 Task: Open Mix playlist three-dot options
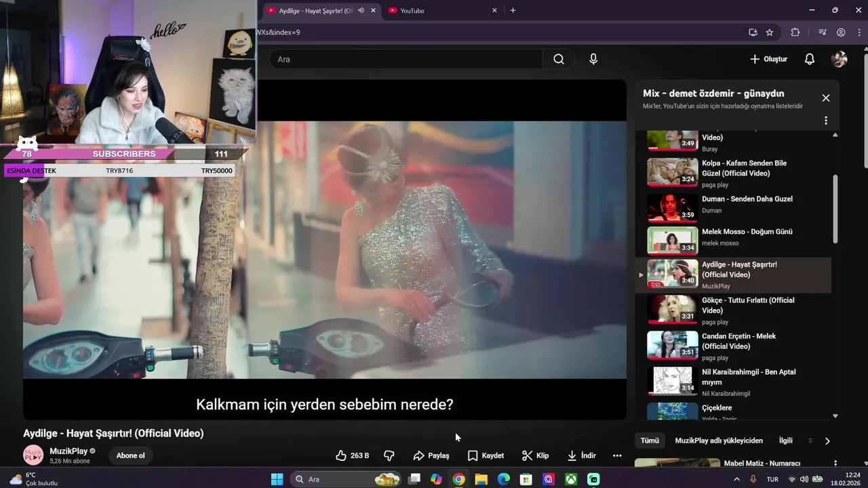coord(826,121)
